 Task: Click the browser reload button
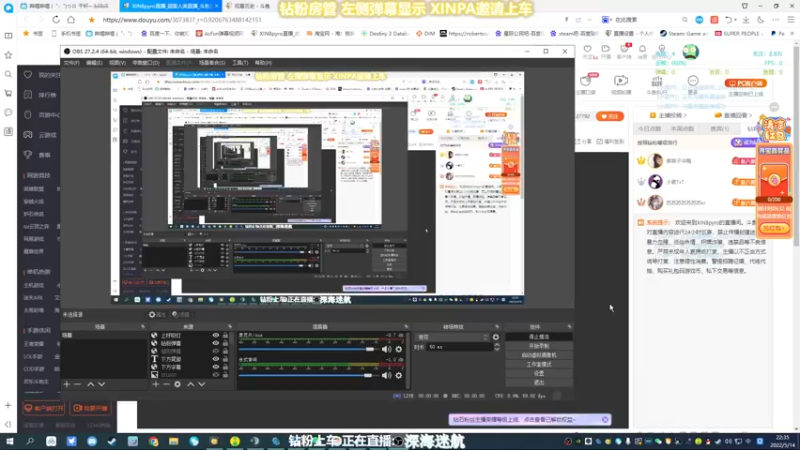click(56, 20)
